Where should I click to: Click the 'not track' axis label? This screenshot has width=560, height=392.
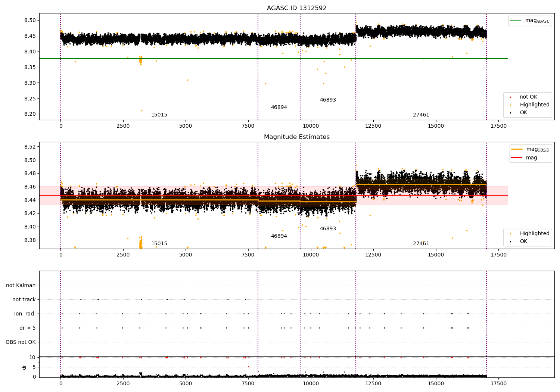tap(24, 300)
